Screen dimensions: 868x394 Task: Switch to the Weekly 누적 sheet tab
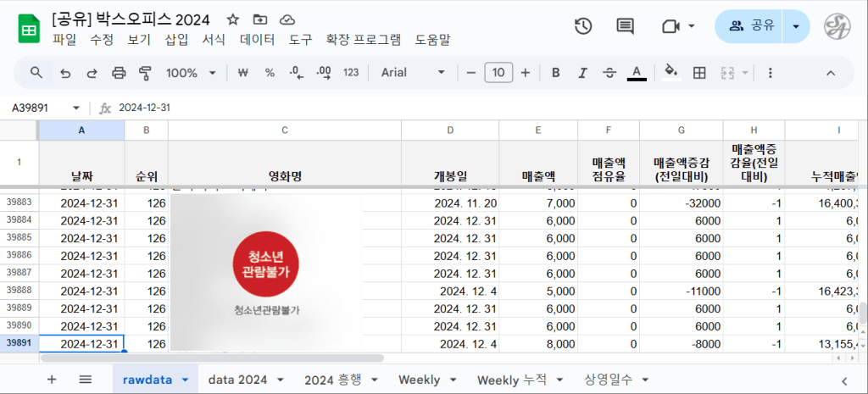(511, 380)
